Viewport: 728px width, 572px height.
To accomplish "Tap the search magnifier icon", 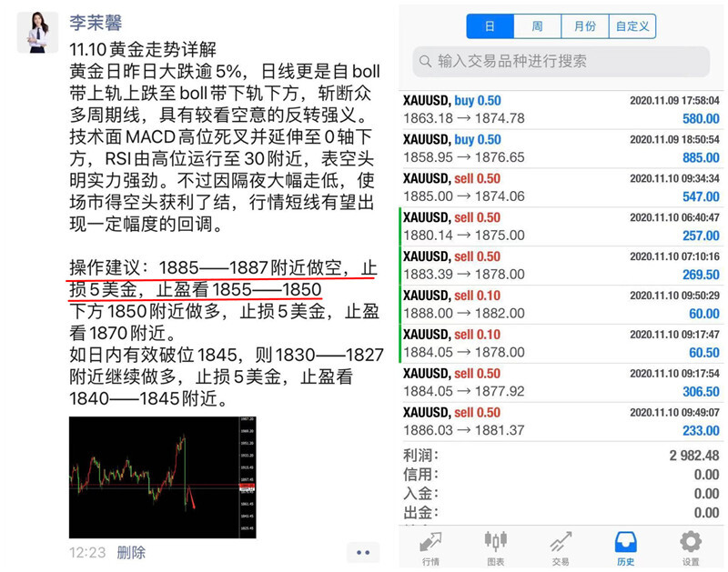I will pos(425,61).
